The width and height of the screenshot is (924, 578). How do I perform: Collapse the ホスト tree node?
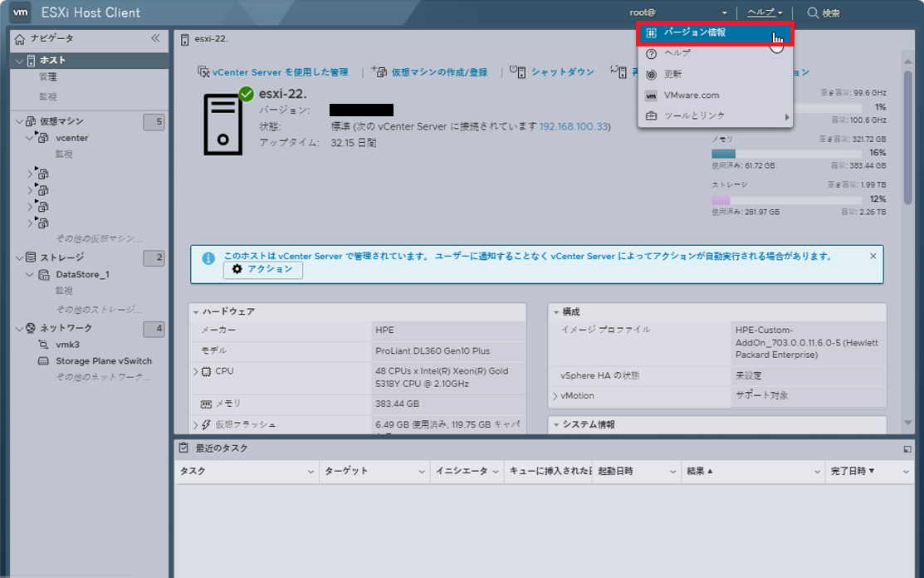click(19, 61)
